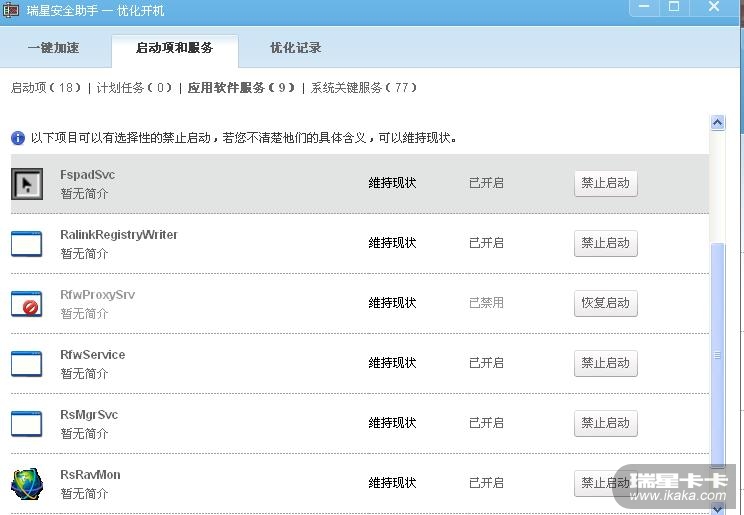Click the disabled RfwProxySrv icon

click(x=27, y=304)
